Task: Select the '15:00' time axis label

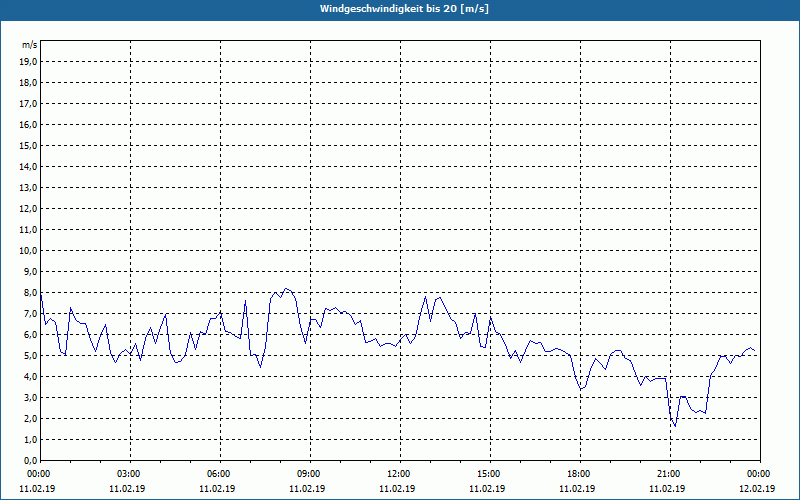Action: coord(488,474)
